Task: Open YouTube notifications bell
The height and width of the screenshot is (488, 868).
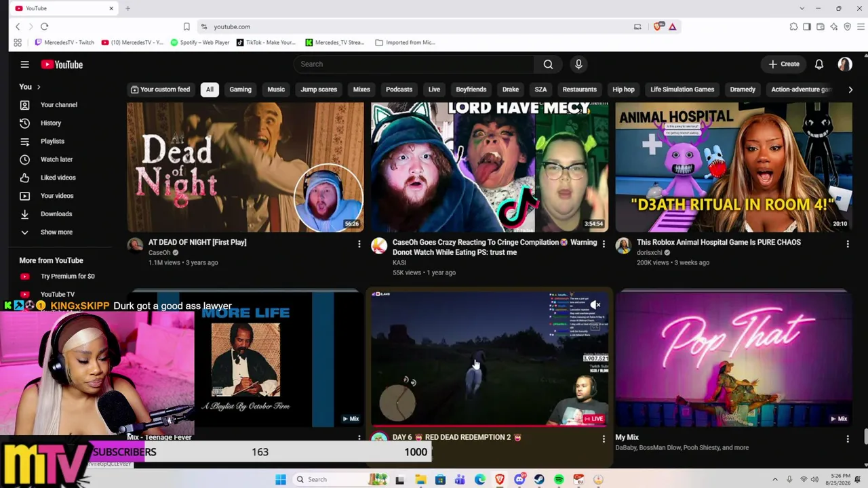Action: click(x=819, y=64)
